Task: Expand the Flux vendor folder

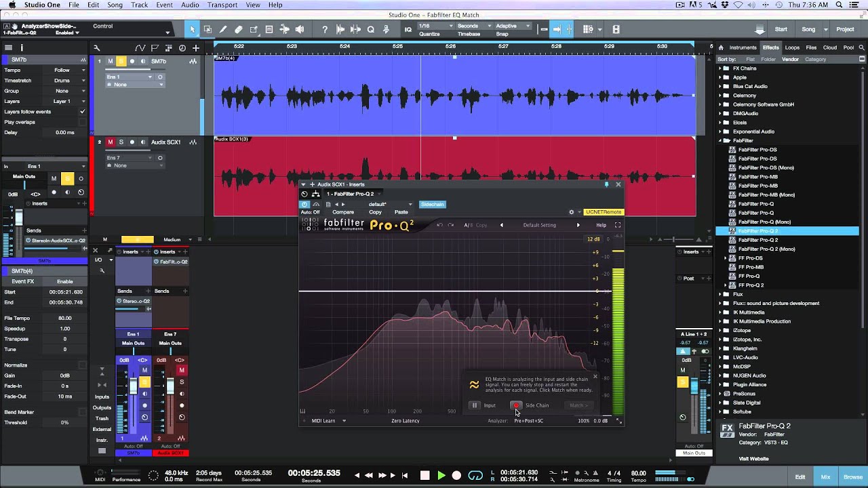Action: coord(720,294)
